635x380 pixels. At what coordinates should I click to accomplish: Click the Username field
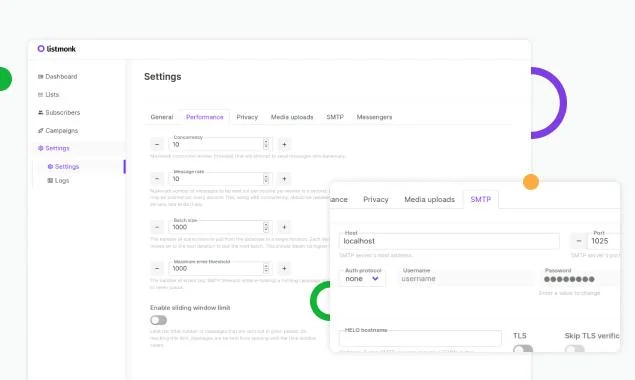[465, 279]
